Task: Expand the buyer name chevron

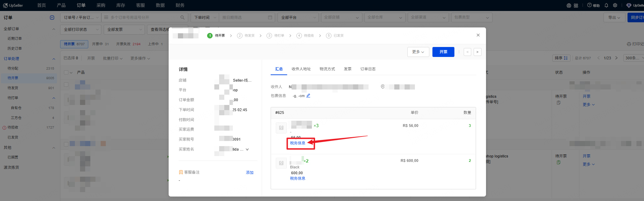Action: click(x=247, y=150)
